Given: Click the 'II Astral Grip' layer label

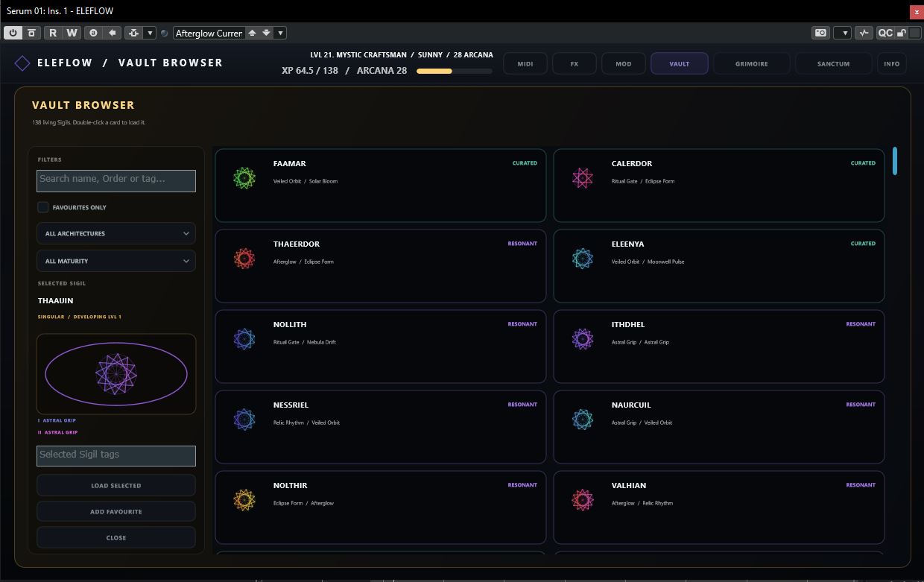Looking at the screenshot, I should [58, 432].
